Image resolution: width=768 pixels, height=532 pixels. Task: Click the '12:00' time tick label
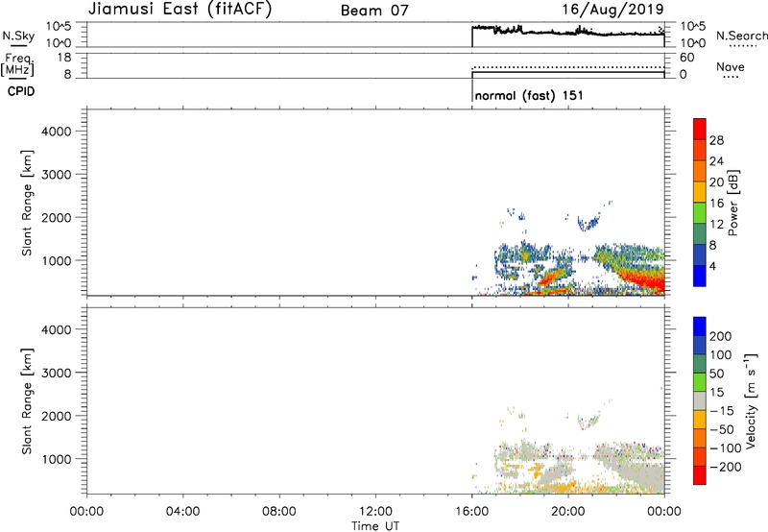tap(375, 512)
